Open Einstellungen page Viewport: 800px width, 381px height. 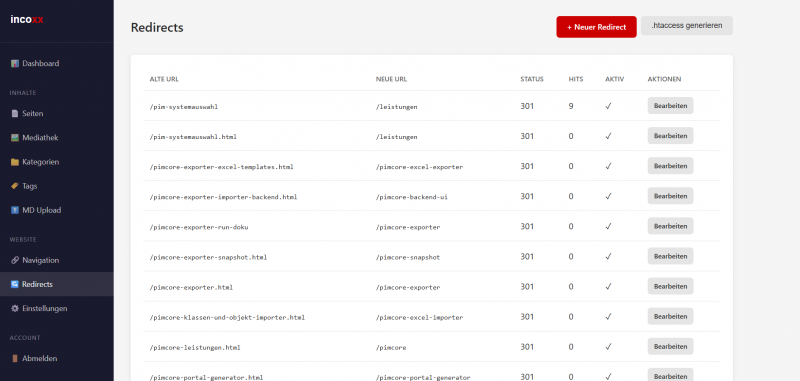57,309
